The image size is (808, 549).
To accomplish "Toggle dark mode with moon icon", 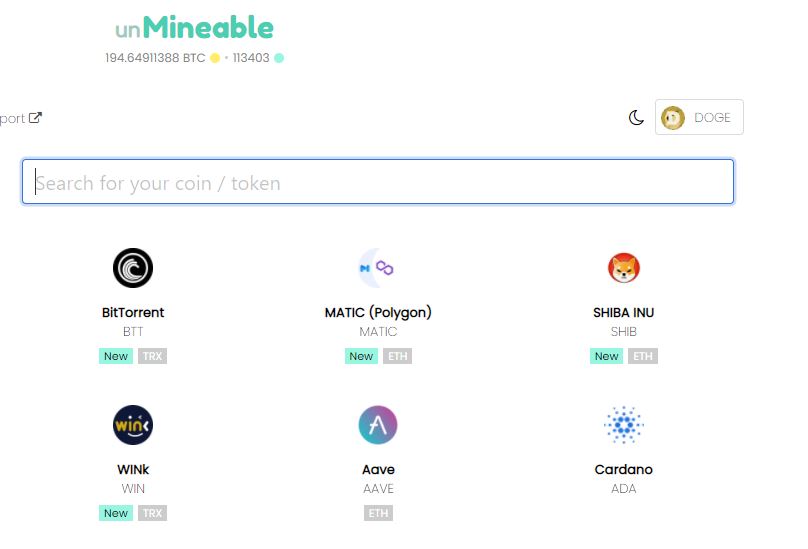I will tap(636, 118).
